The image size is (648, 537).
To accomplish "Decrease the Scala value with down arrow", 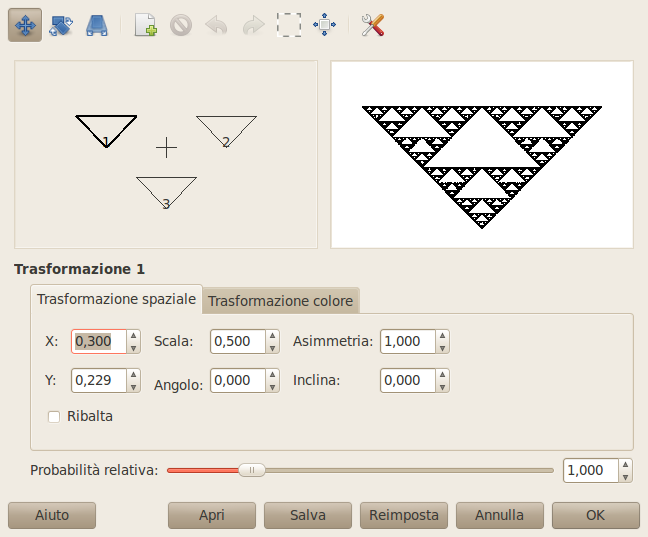I will click(271, 347).
